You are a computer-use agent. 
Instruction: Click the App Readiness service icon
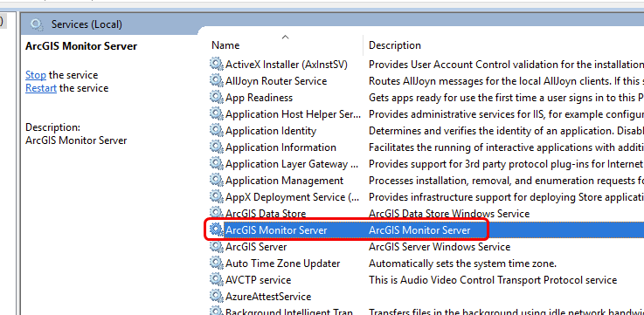[216, 97]
